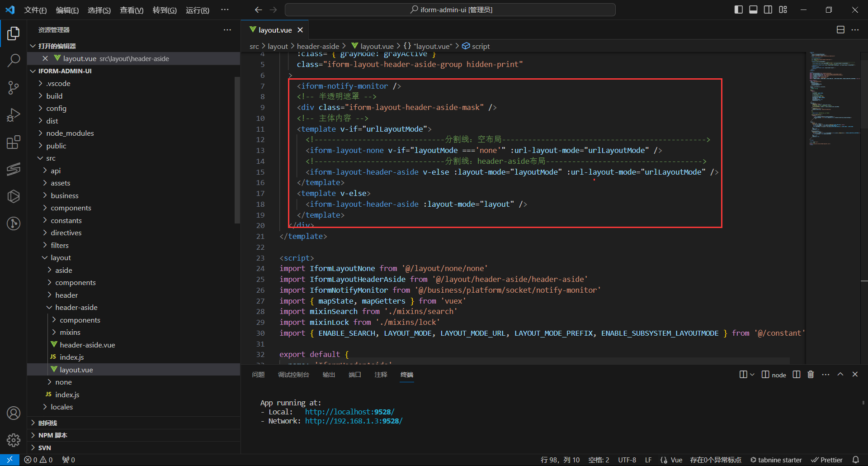The width and height of the screenshot is (868, 466).
Task: Toggle the primary sidebar visibility
Action: pos(739,10)
